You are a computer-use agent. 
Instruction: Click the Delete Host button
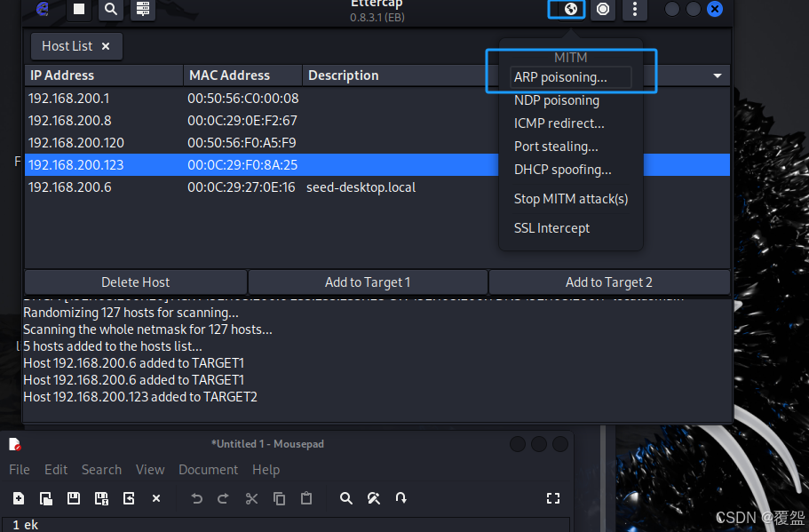(x=136, y=282)
